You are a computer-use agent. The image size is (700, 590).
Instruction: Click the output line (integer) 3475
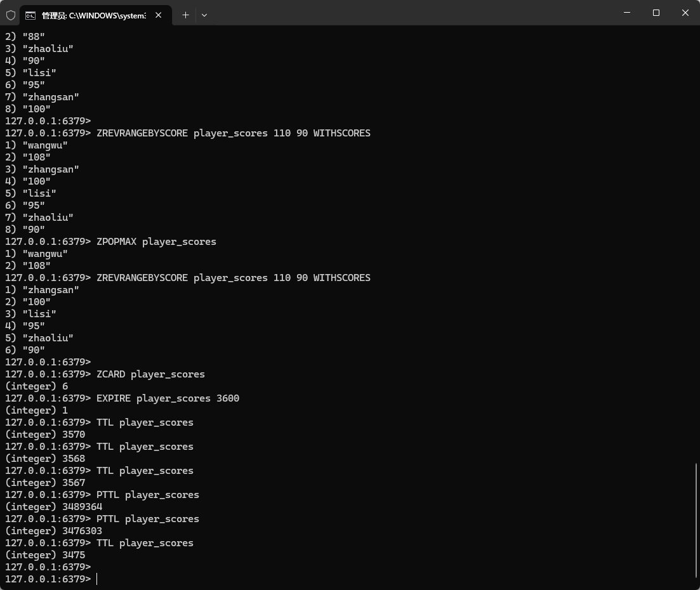click(x=45, y=555)
